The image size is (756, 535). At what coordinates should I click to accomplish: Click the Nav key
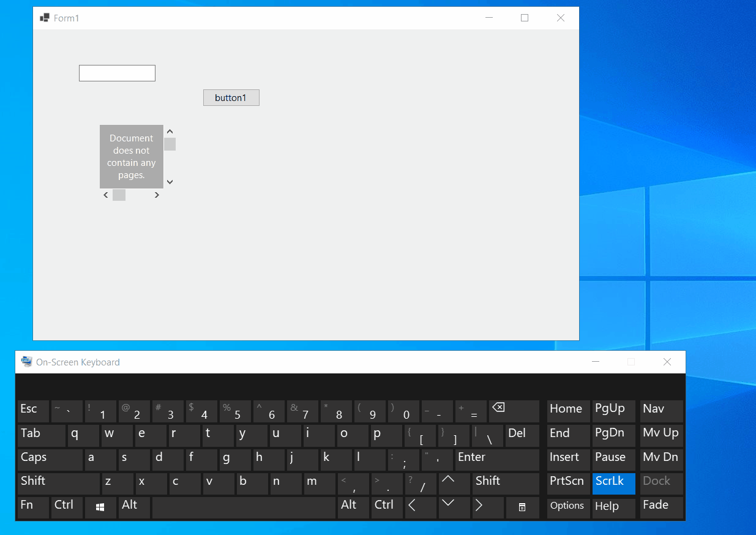point(662,411)
